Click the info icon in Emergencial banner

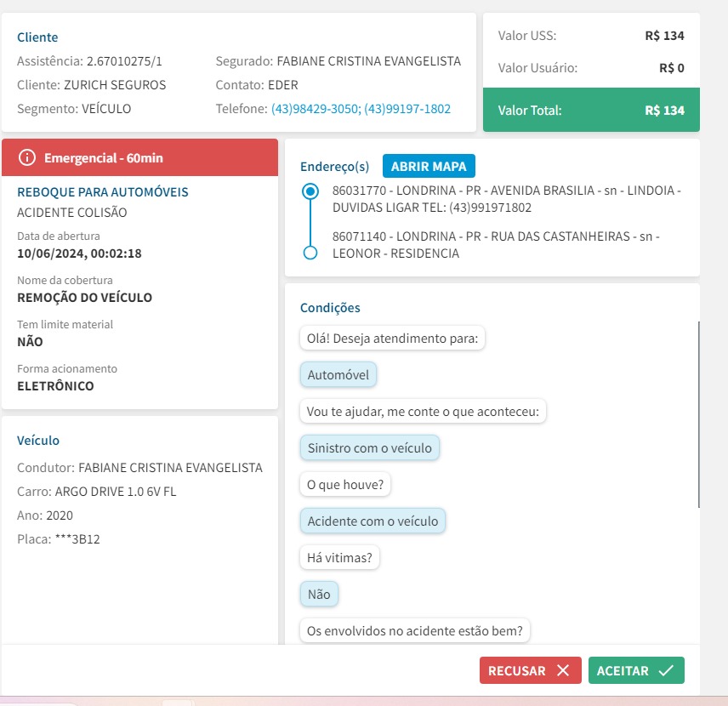pyautogui.click(x=27, y=157)
